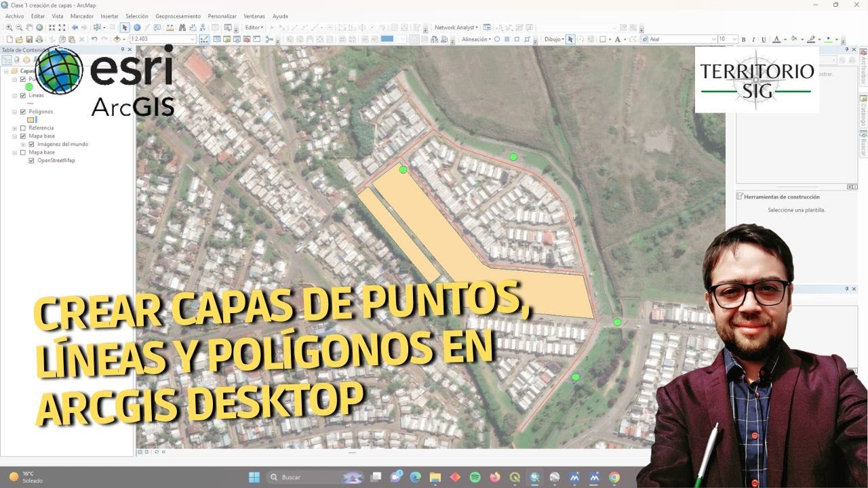
Task: Choose the Select Elements arrow tool
Action: [x=125, y=28]
